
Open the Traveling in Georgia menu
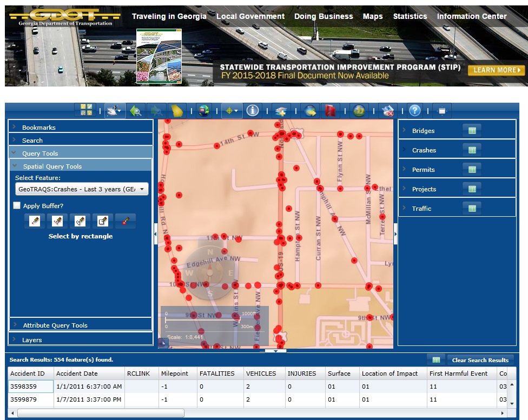point(169,16)
